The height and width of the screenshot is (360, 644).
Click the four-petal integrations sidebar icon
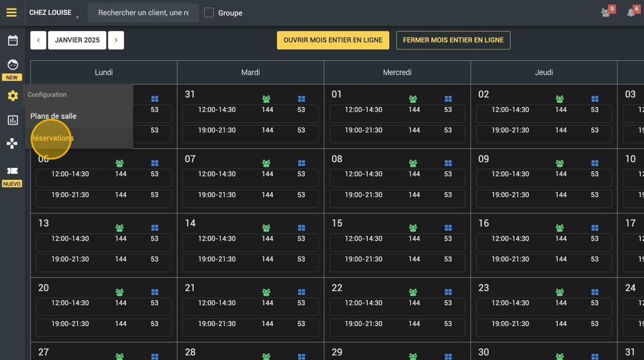[12, 143]
